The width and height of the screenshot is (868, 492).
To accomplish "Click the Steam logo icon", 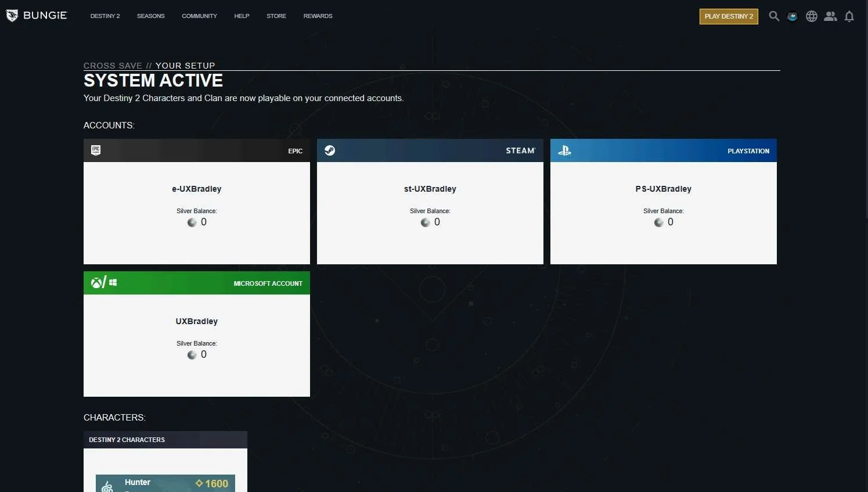I will (x=330, y=150).
